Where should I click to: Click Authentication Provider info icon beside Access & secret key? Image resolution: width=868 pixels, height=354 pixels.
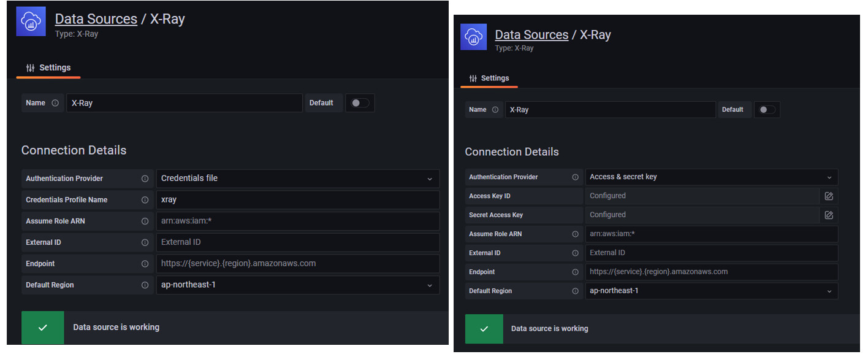[x=575, y=177]
